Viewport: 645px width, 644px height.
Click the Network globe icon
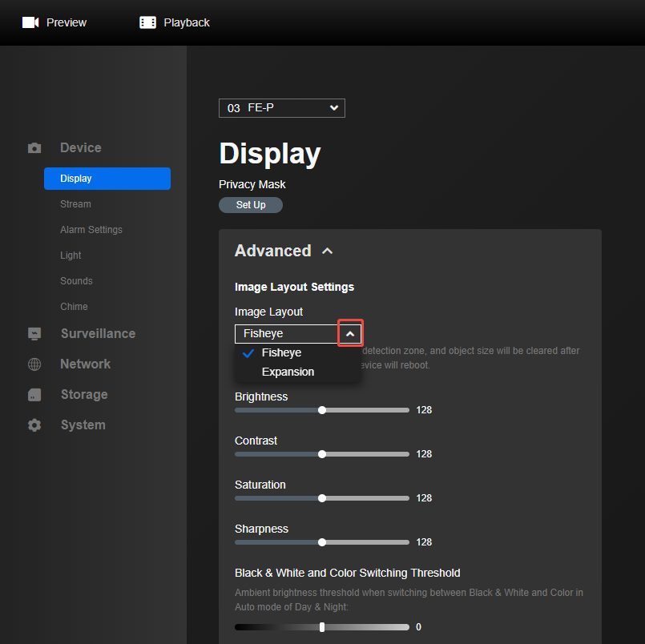(34, 364)
